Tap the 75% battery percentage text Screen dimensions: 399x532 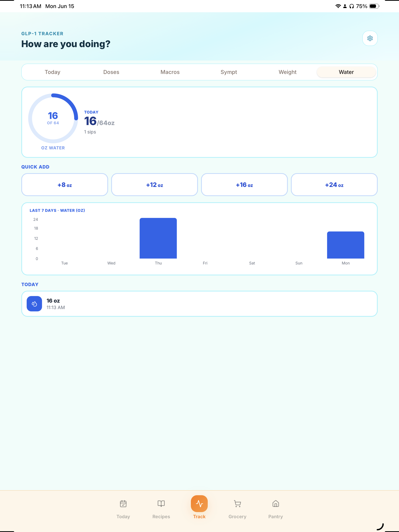362,6
